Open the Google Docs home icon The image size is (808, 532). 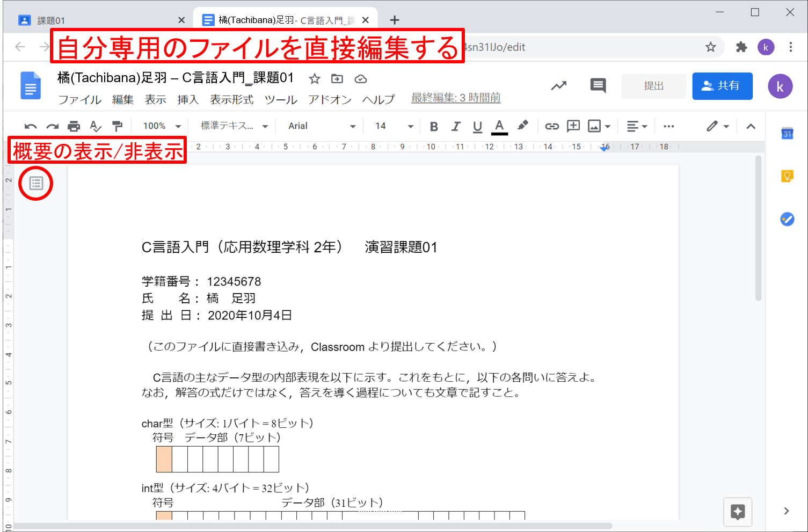(31, 86)
